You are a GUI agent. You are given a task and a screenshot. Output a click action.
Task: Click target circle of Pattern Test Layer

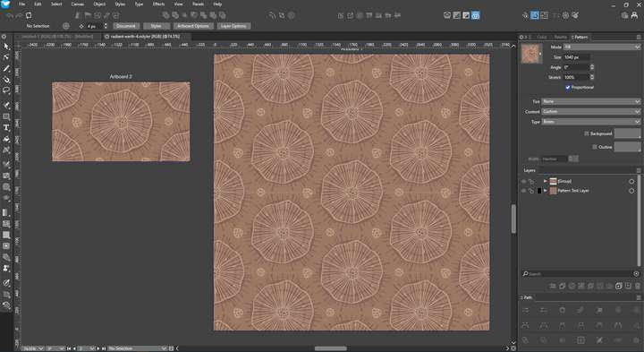point(631,191)
